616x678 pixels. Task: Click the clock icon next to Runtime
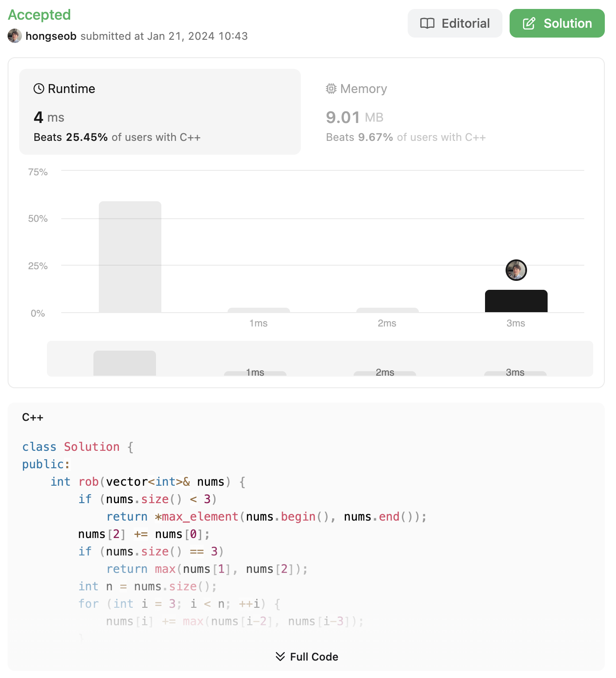[39, 89]
